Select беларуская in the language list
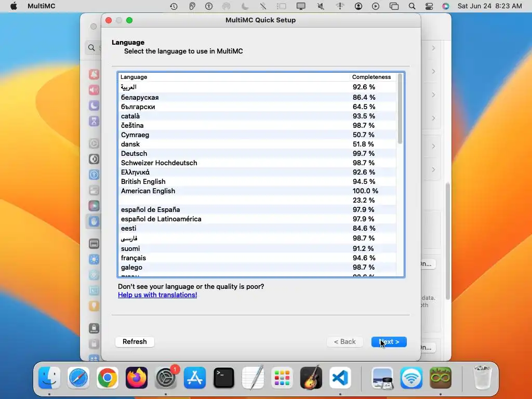The image size is (532, 399). click(x=257, y=97)
